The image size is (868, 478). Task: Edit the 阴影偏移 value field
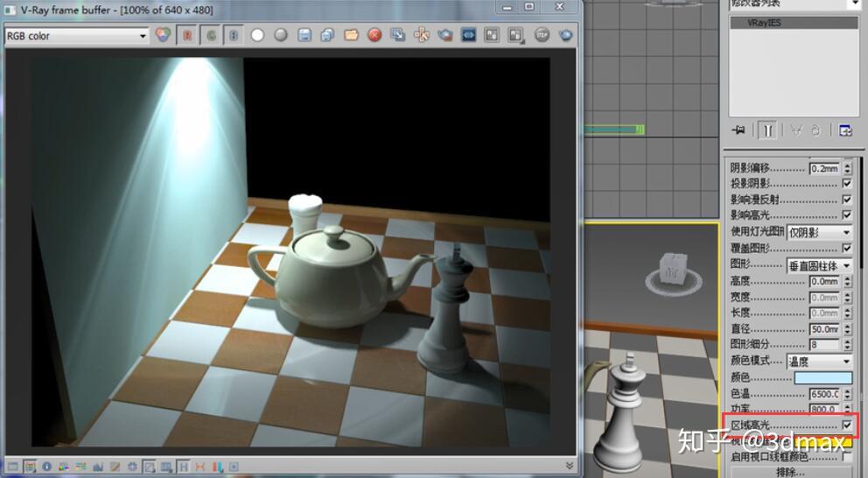click(825, 168)
